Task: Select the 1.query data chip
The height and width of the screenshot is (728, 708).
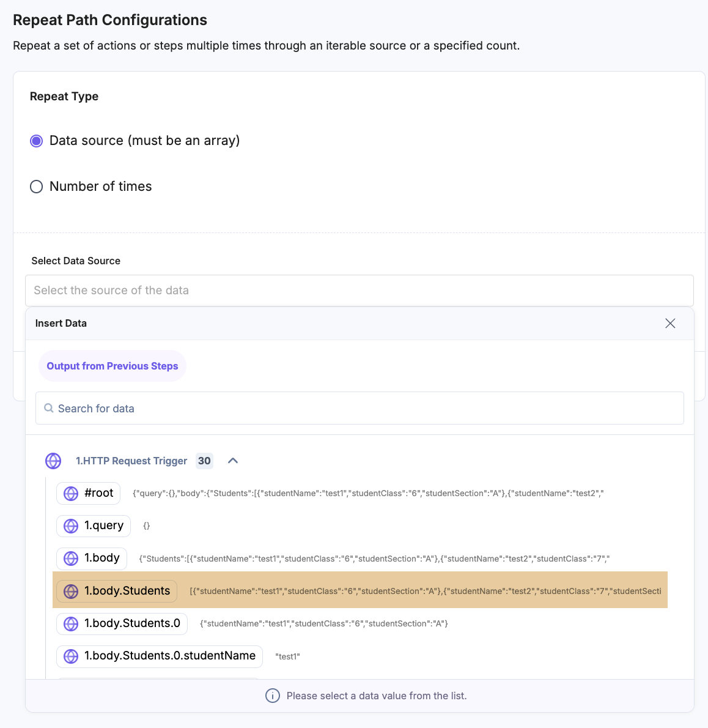Action: click(94, 526)
